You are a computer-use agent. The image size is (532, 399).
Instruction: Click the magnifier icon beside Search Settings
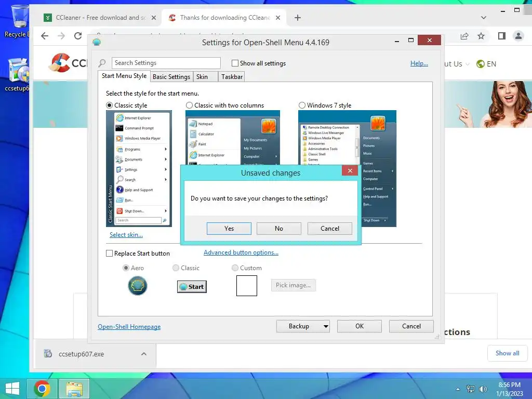[x=102, y=63]
